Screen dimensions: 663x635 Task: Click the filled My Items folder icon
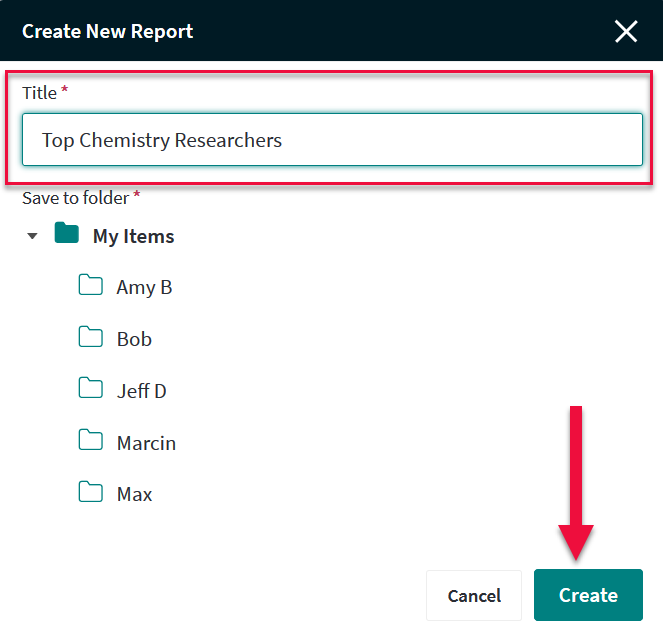coord(67,235)
